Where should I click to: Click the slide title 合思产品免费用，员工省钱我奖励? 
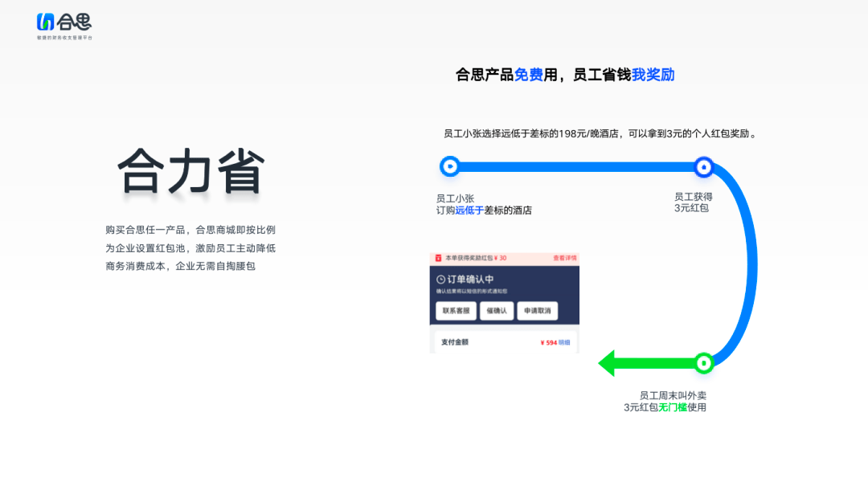pos(565,75)
